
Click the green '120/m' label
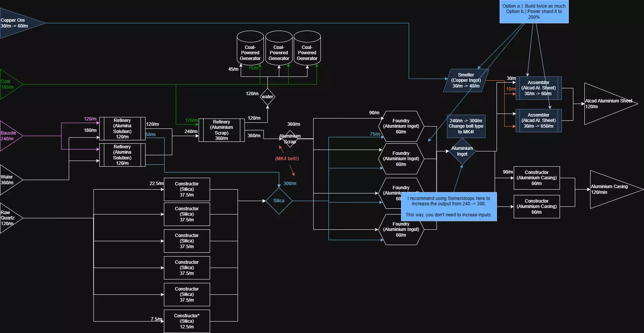pyautogui.click(x=191, y=120)
